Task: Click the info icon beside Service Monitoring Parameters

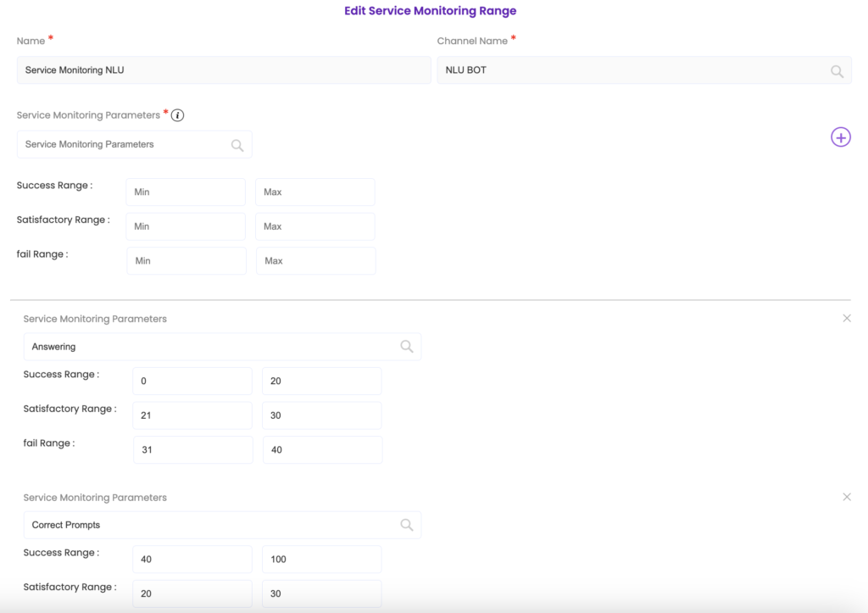Action: coord(178,115)
